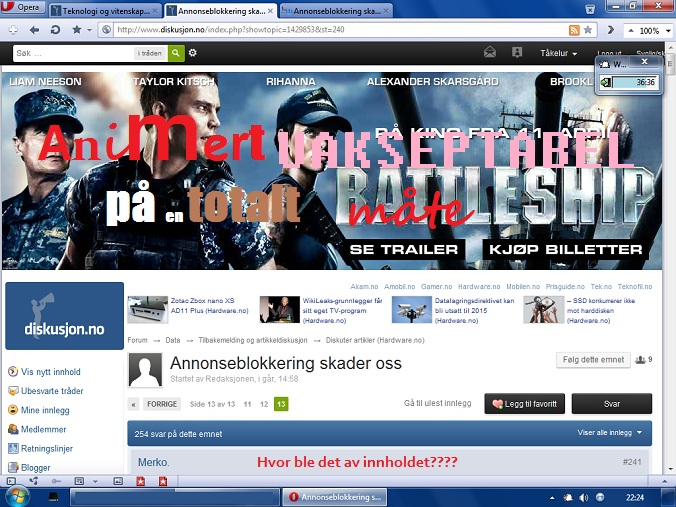This screenshot has width=676, height=507.
Task: Click the first-page double arrow button
Action: pos(133,404)
